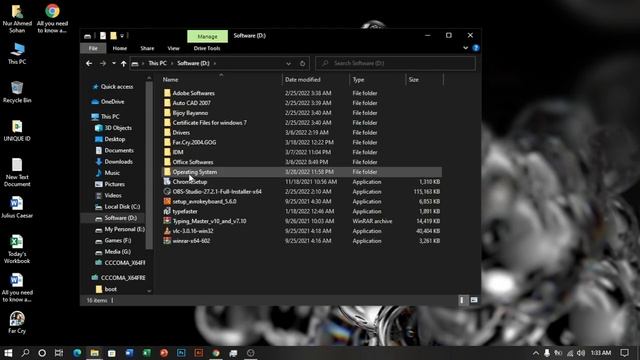This screenshot has width=640, height=360.
Task: Go back using the back arrow
Action: (x=89, y=63)
